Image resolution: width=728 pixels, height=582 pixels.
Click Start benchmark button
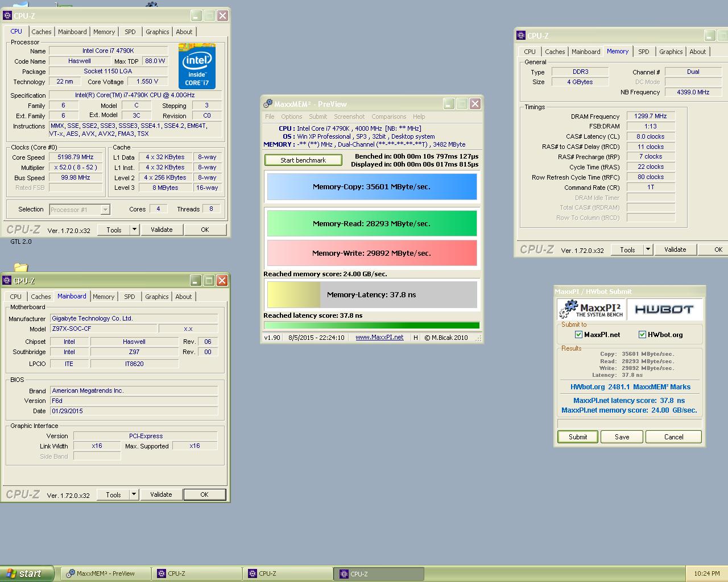(x=303, y=160)
